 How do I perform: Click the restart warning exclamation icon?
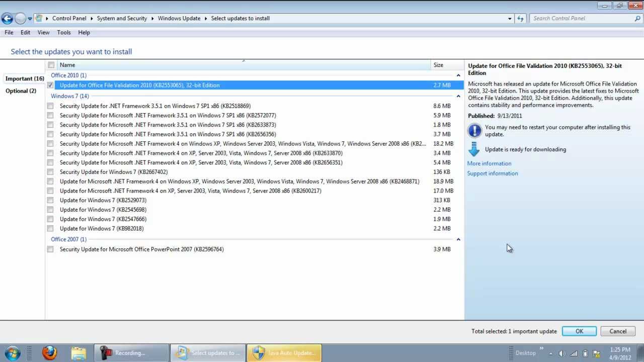(x=474, y=131)
